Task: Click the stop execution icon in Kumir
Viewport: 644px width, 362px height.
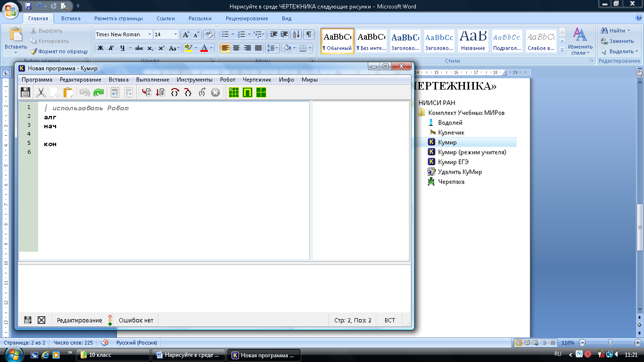Action: 215,92
